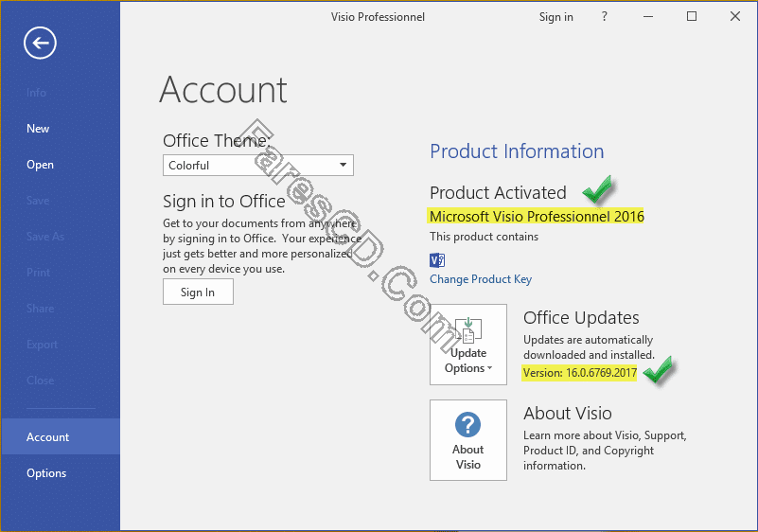The height and width of the screenshot is (532, 758).
Task: Select Share in the sidebar
Action: click(40, 308)
